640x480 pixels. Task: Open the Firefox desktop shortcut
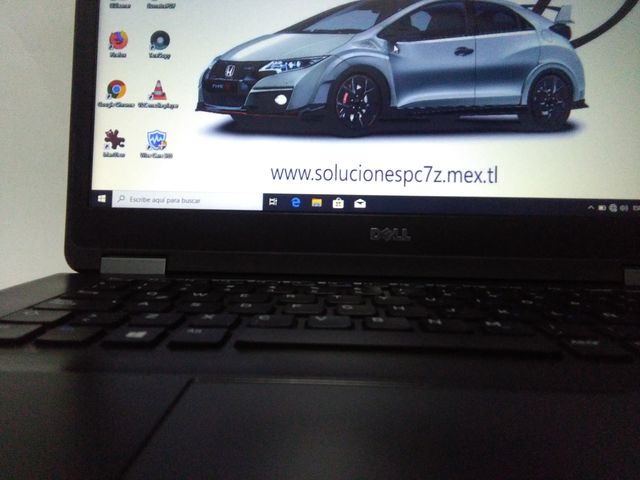(118, 44)
